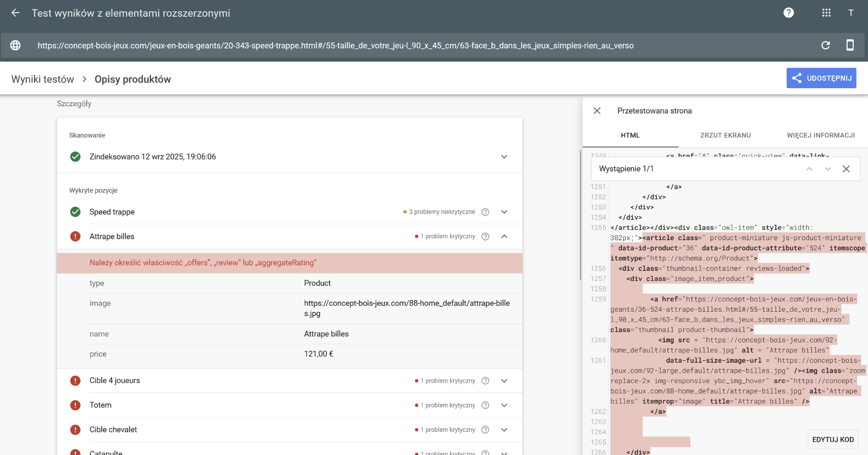This screenshot has width=868, height=455.
Task: Click the type Product row
Action: point(306,283)
